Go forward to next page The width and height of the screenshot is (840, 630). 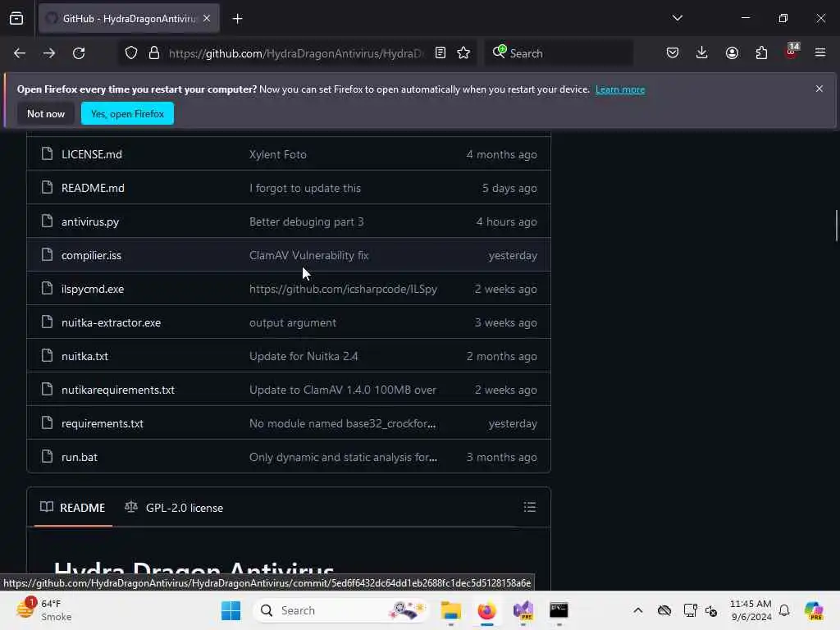click(x=49, y=53)
